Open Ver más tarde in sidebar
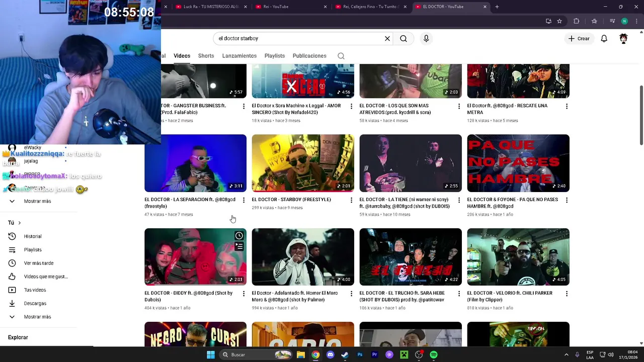This screenshot has width=644, height=362. click(x=38, y=263)
